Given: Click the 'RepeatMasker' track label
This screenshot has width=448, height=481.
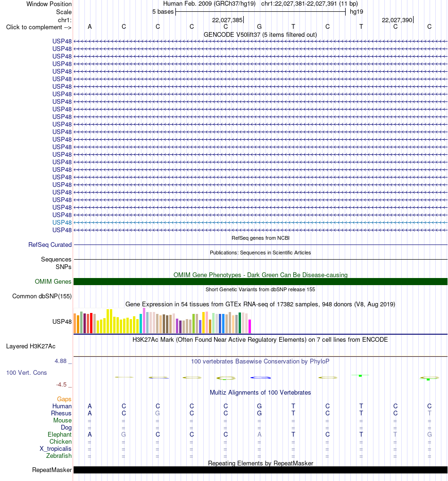Looking at the screenshot, I should [52, 470].
